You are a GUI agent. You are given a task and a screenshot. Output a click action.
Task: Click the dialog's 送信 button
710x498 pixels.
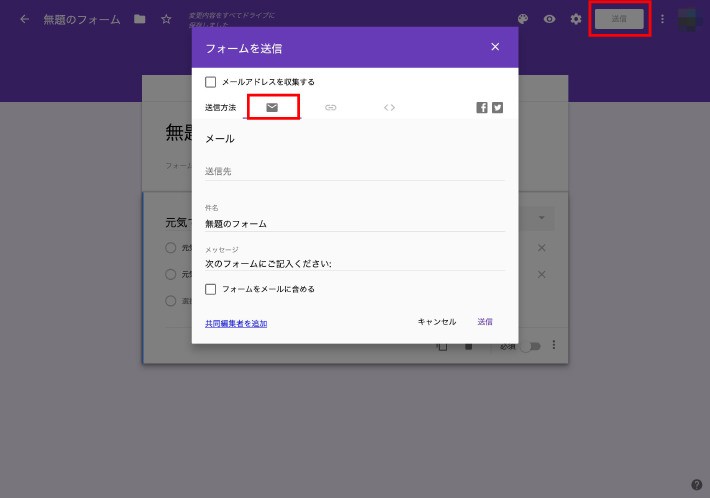[485, 321]
